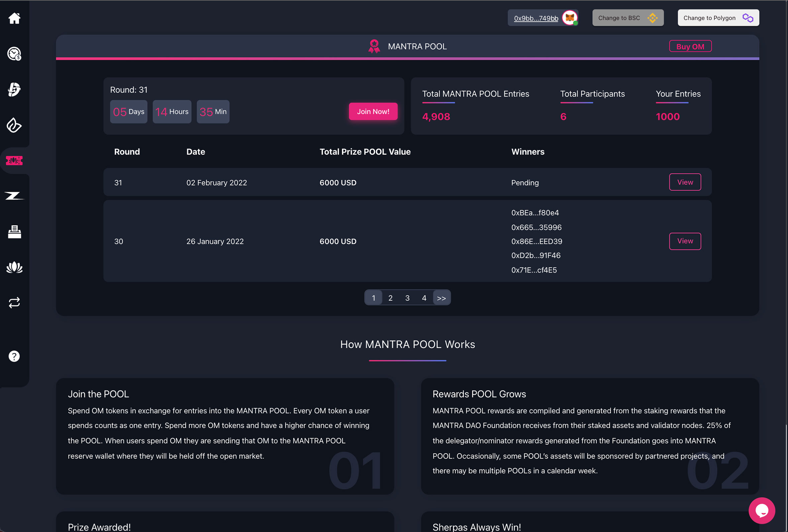Open the pink MANTRA POOL ticket icon
Viewport: 788px width, 532px height.
(14, 161)
